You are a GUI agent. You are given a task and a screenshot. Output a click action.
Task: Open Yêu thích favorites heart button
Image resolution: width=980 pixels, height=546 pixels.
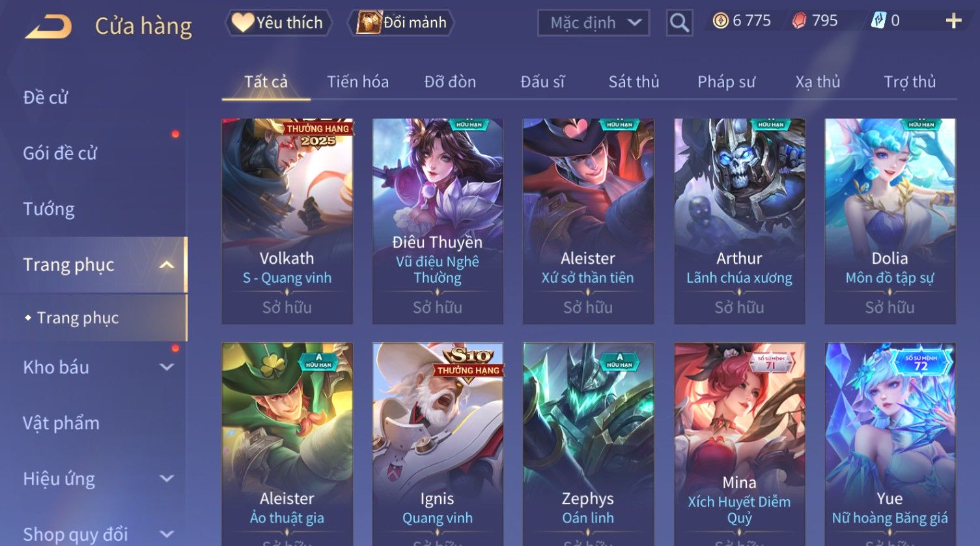coord(278,23)
